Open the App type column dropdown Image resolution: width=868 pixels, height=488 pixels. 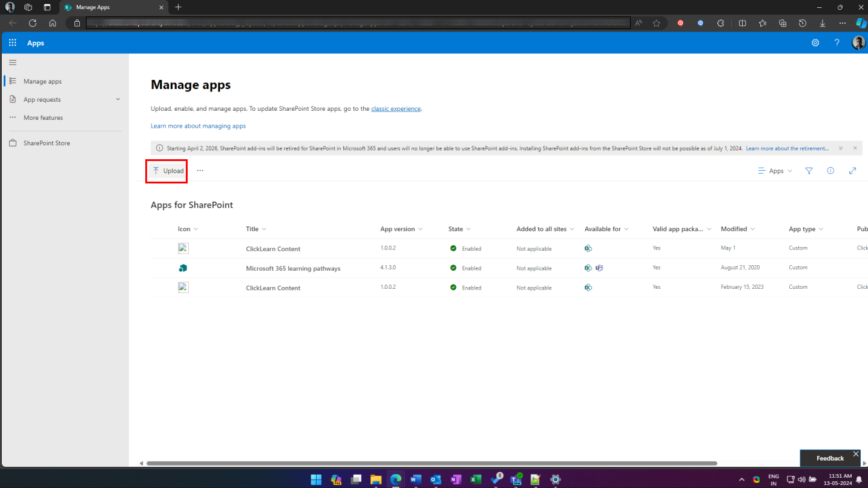tap(806, 229)
